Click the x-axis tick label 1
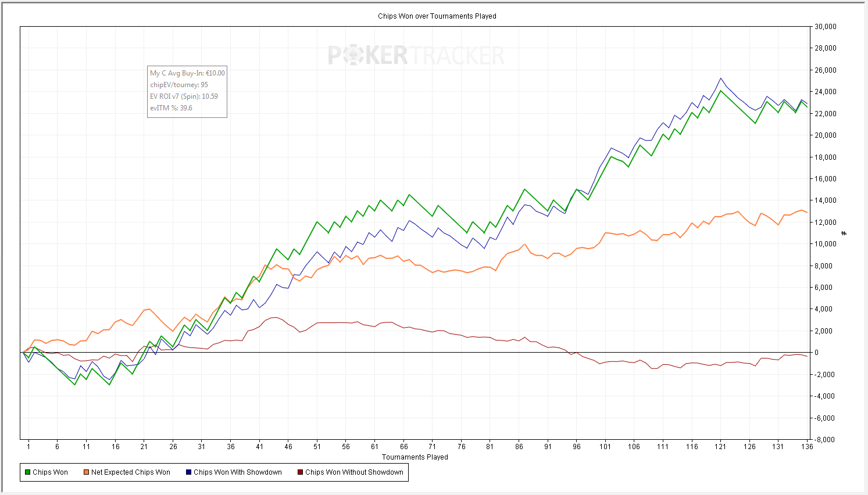868x495 pixels. pos(28,447)
